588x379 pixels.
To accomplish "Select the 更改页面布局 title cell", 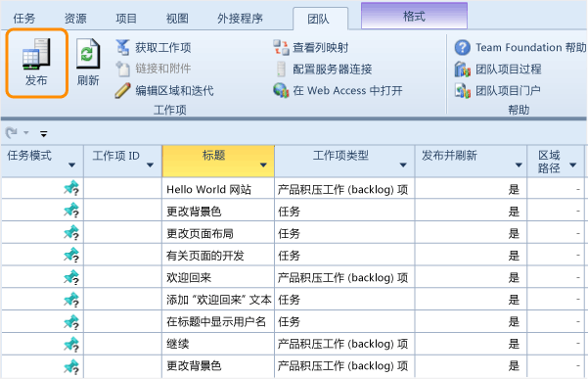I will pyautogui.click(x=218, y=233).
